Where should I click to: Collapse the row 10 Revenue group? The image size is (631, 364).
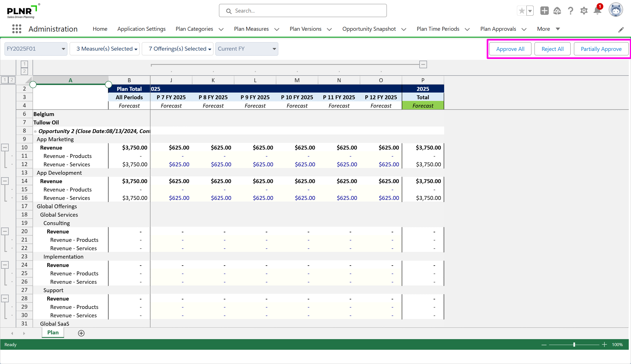(5, 147)
